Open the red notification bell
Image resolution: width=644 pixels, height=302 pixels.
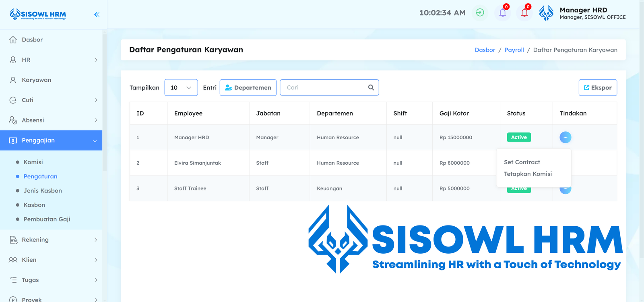pyautogui.click(x=524, y=13)
